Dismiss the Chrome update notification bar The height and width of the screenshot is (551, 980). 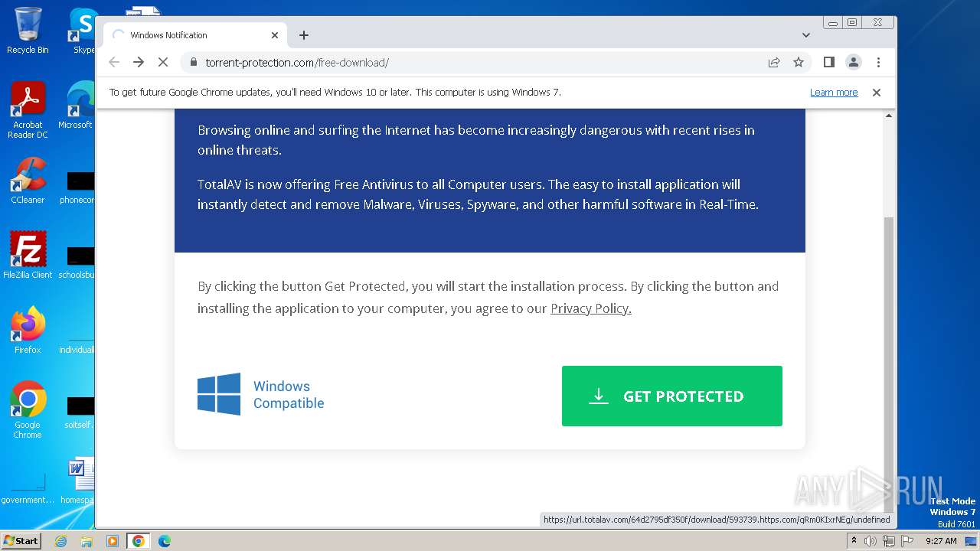(x=877, y=93)
